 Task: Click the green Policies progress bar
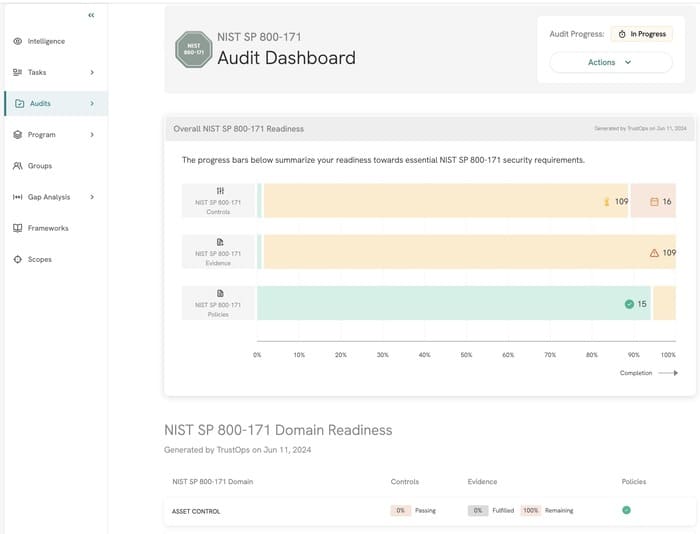coord(454,303)
